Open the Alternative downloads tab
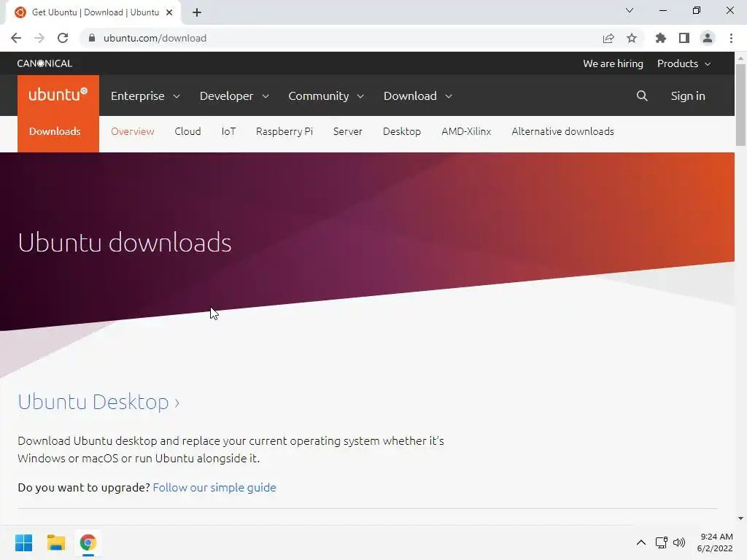The height and width of the screenshot is (560, 747). (562, 131)
